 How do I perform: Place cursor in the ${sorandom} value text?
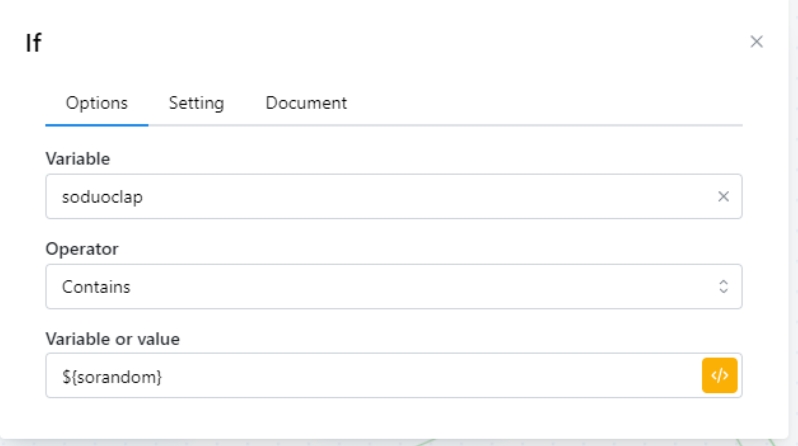(111, 376)
